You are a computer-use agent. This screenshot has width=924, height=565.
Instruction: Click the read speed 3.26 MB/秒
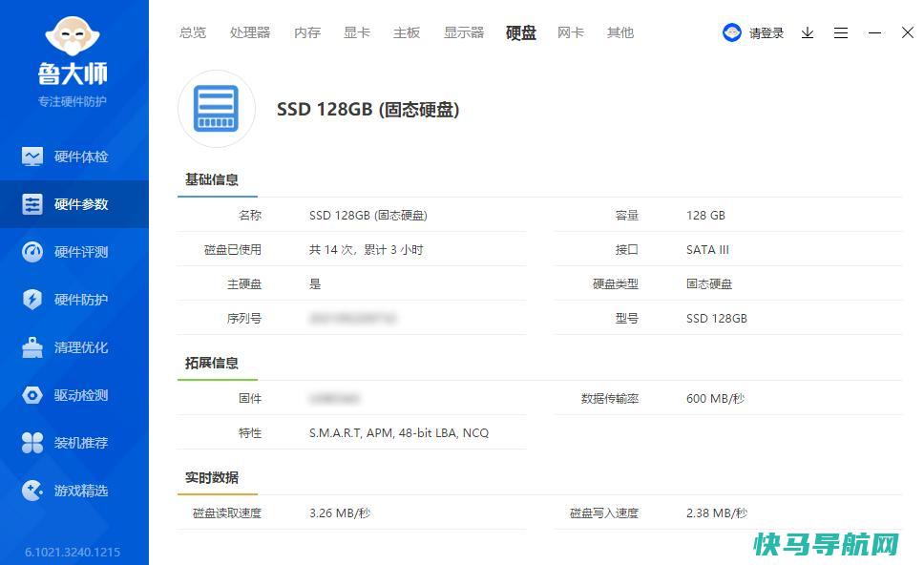[340, 513]
